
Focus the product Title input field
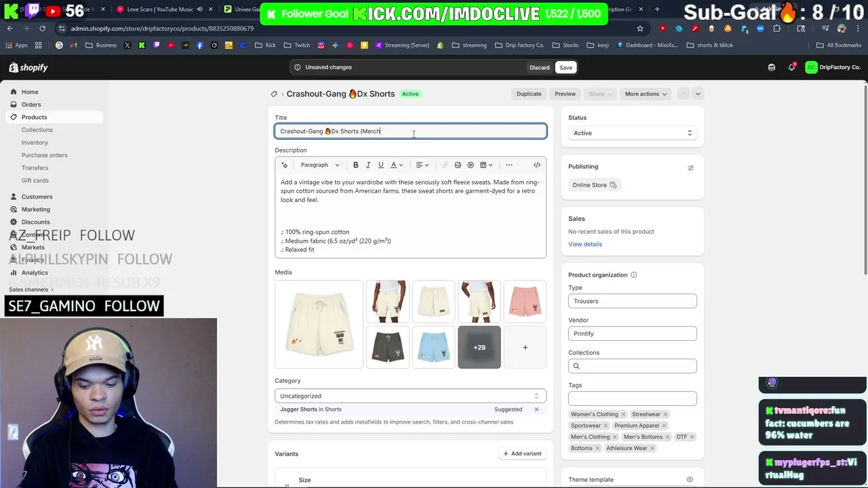point(410,131)
